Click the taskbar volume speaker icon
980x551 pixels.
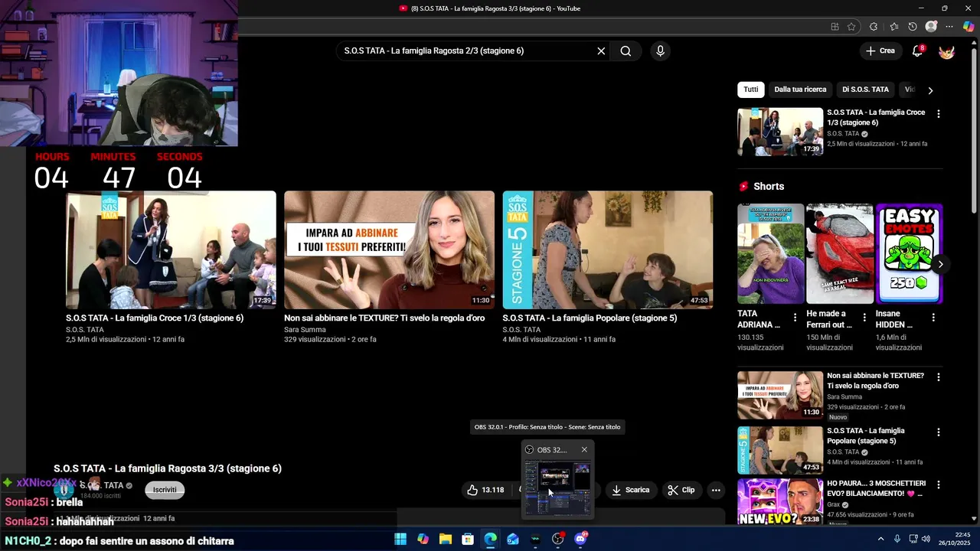(x=926, y=539)
